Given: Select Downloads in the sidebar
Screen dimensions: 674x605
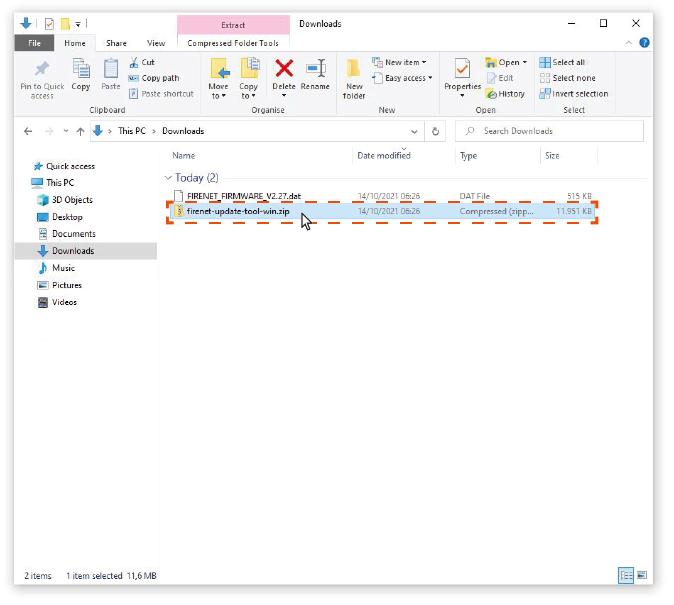Looking at the screenshot, I should (x=86, y=251).
